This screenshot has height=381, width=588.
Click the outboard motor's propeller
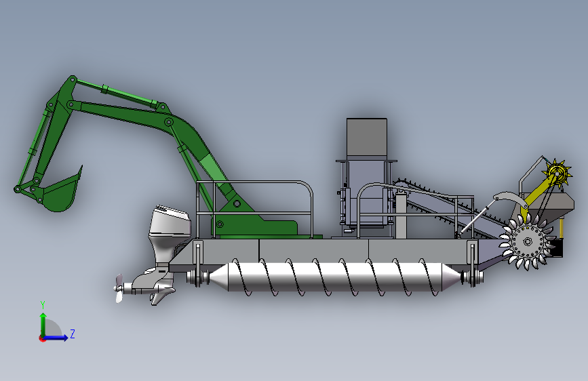[119, 288]
